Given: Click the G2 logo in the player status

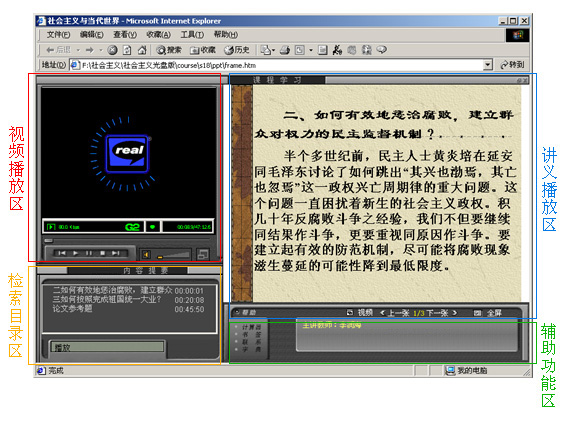Looking at the screenshot, I should tap(132, 227).
